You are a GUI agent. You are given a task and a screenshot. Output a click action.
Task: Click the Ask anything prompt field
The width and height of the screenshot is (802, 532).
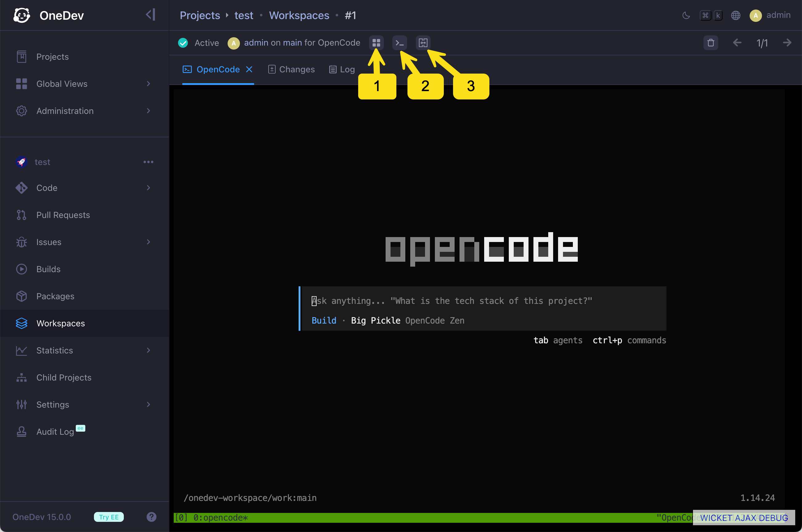click(484, 301)
